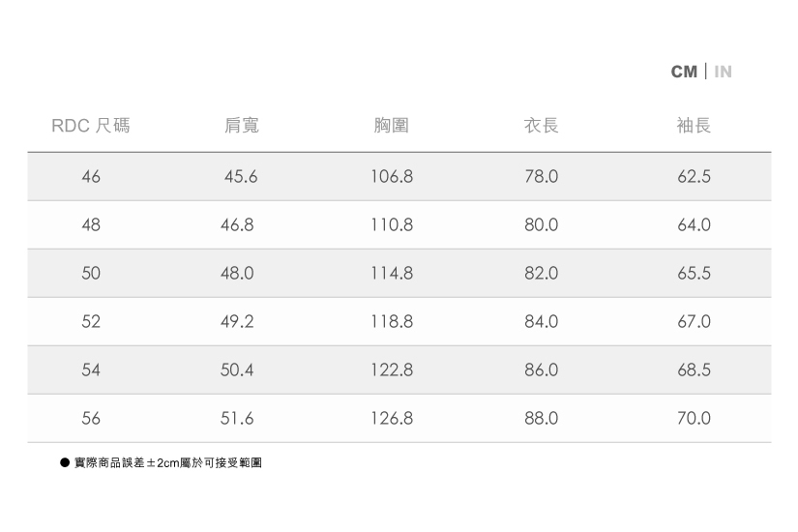Select size 52 row label
This screenshot has height=532, width=798.
91,322
